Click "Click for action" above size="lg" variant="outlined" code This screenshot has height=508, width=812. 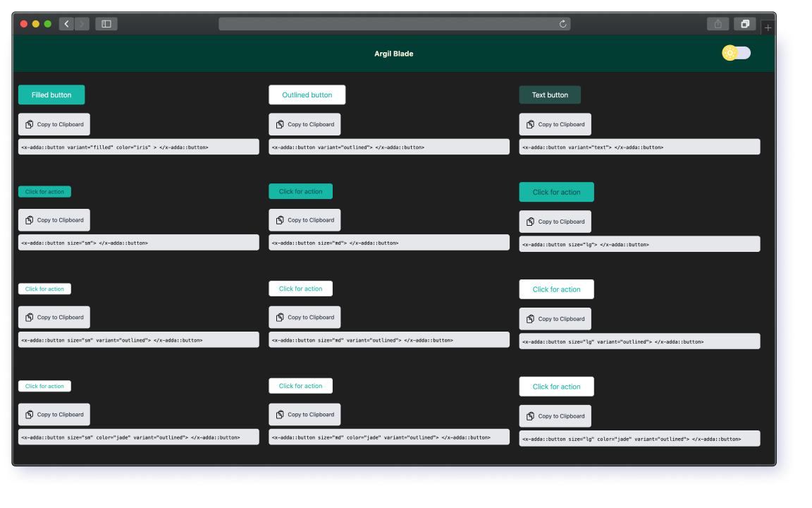[557, 289]
